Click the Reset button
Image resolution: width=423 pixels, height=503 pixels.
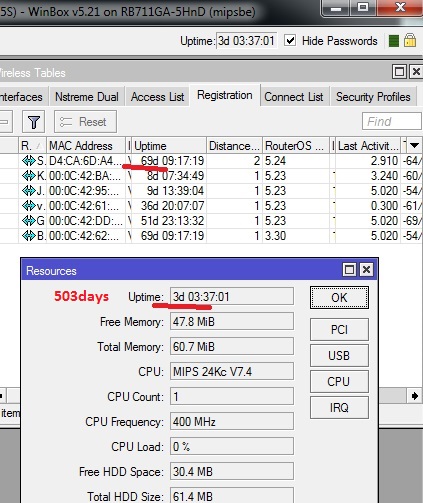click(86, 122)
